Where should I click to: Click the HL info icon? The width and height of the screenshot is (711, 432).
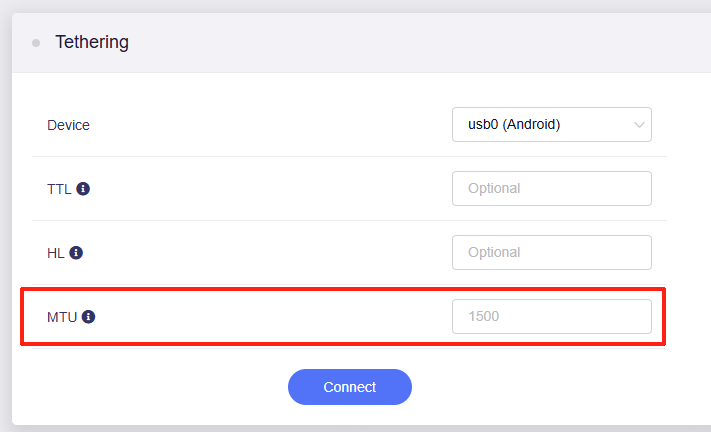pos(76,252)
